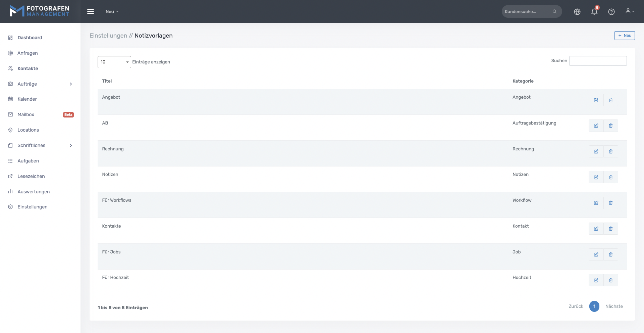Image resolution: width=644 pixels, height=333 pixels.
Task: Edit the Für Workflows template
Action: [596, 203]
